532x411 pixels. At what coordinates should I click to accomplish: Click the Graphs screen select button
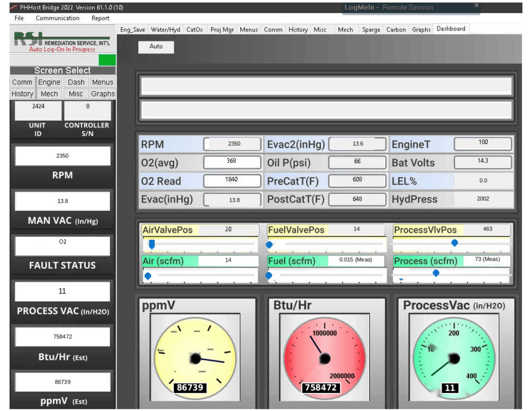click(x=103, y=94)
